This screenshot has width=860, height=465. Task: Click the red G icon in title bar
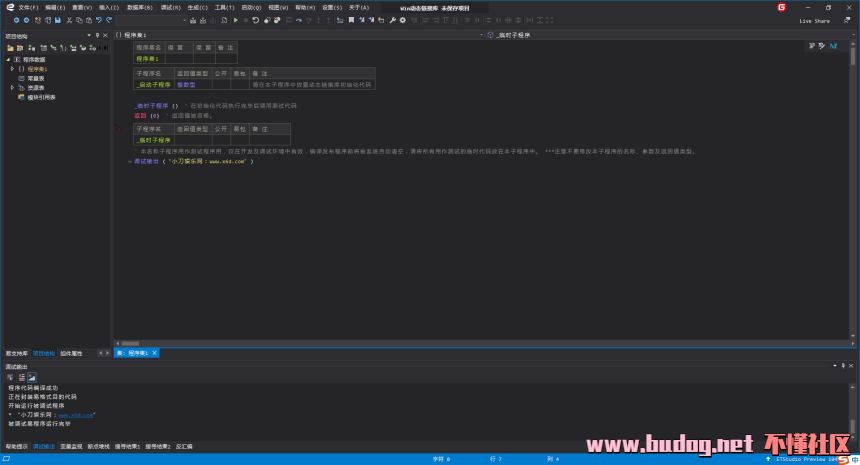[782, 7]
